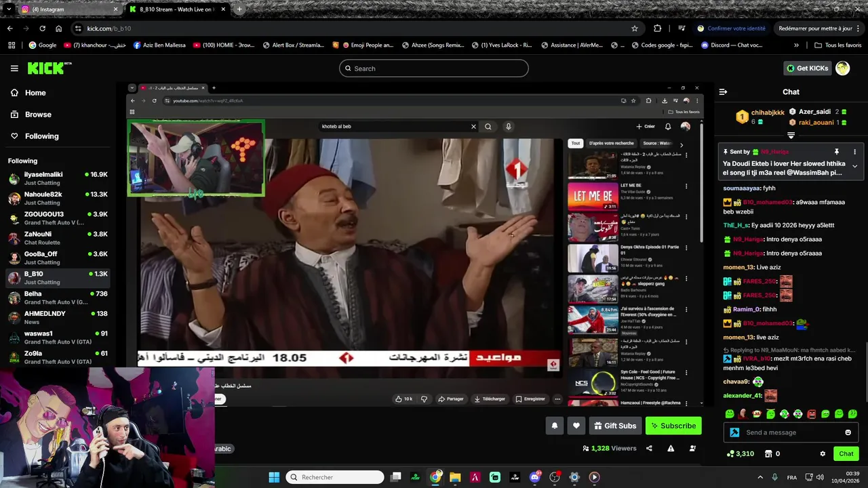Share the stream via share icon

click(649, 448)
